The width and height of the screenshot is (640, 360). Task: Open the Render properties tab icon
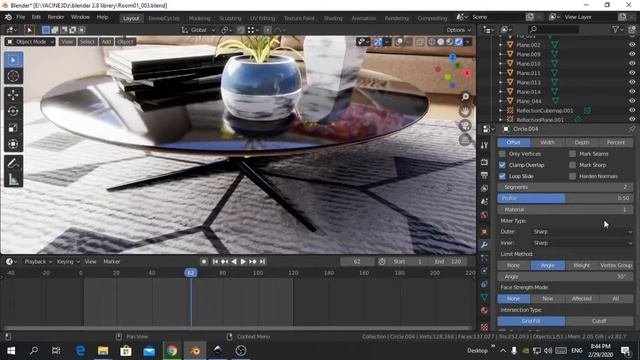[484, 162]
